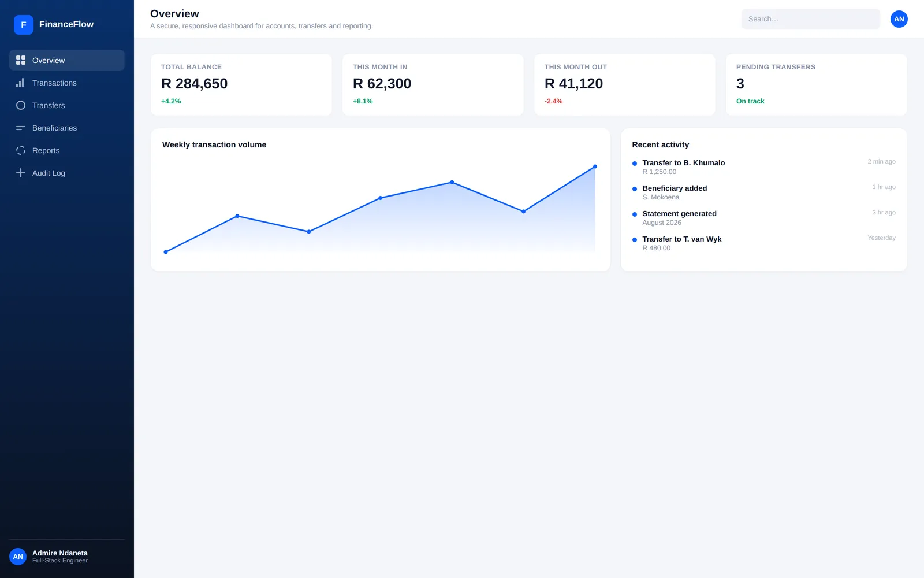
Task: Click the +4.2% balance change label
Action: tap(171, 101)
